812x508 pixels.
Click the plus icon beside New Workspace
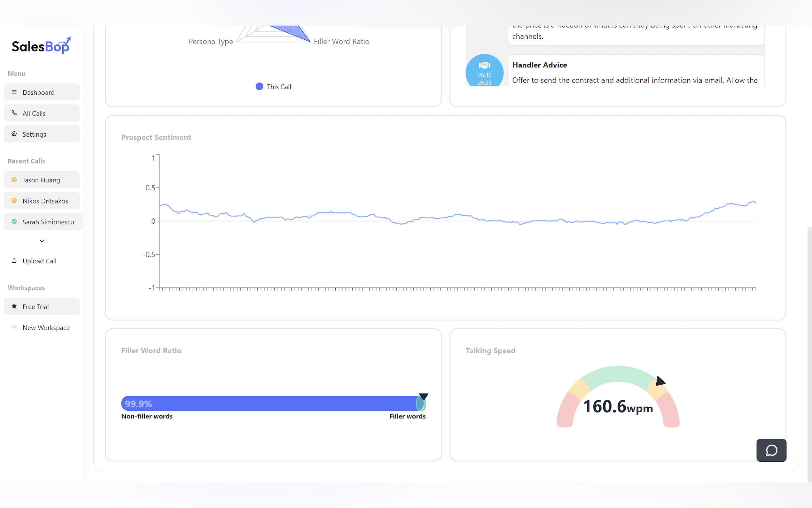14,327
